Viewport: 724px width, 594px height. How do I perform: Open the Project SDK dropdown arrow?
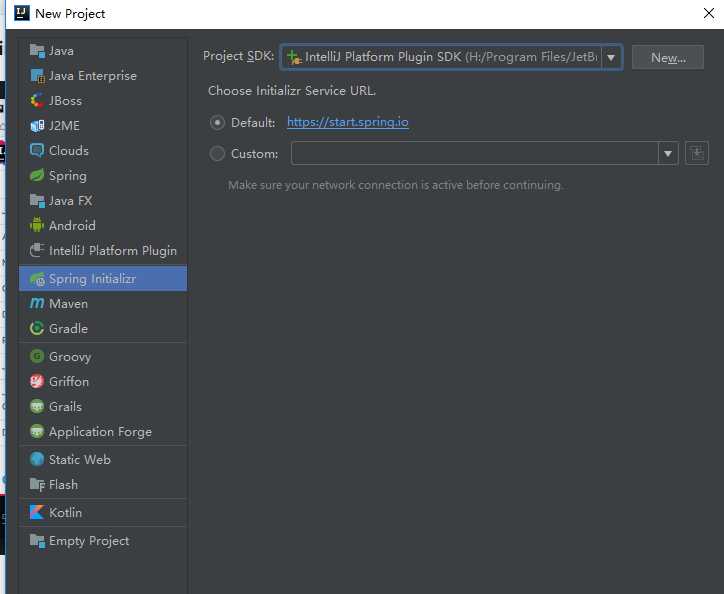(611, 57)
